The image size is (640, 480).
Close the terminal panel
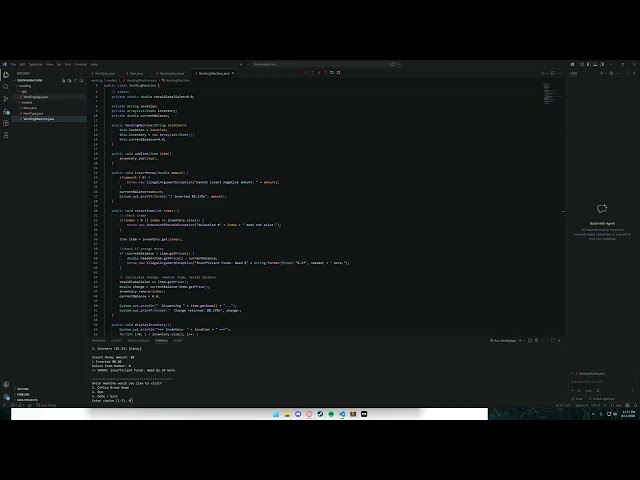559,341
